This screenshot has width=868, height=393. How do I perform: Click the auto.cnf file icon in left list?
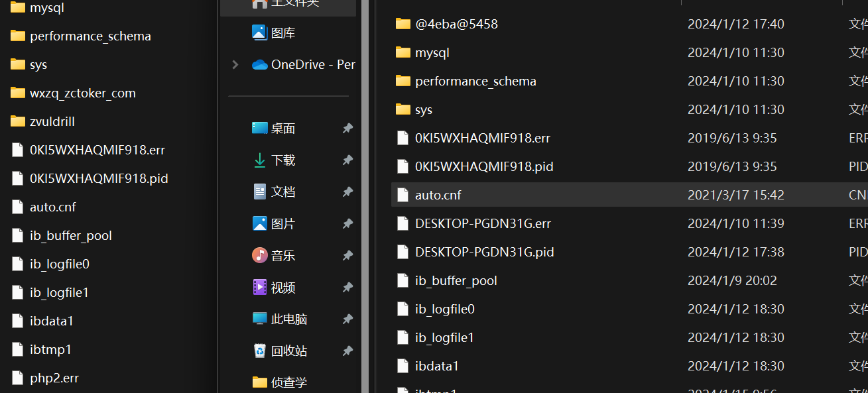point(18,207)
